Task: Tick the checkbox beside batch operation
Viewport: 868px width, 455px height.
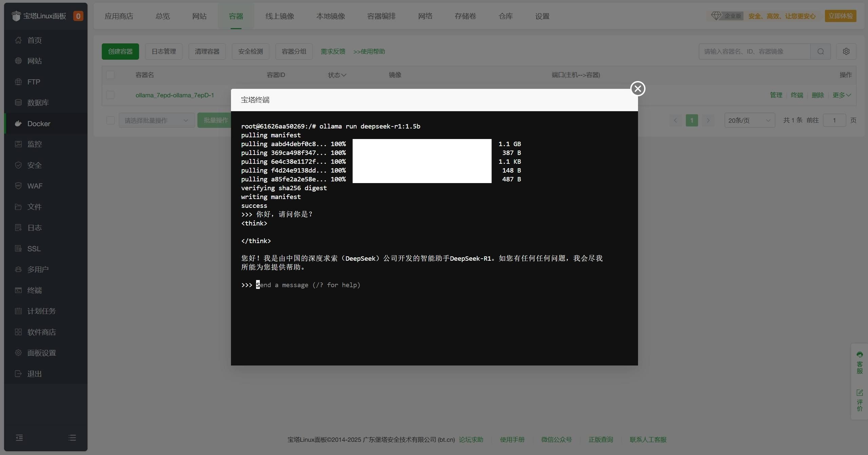Action: (110, 120)
